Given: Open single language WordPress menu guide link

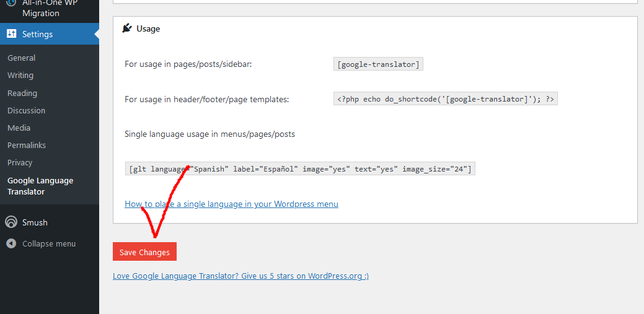Looking at the screenshot, I should [x=232, y=204].
